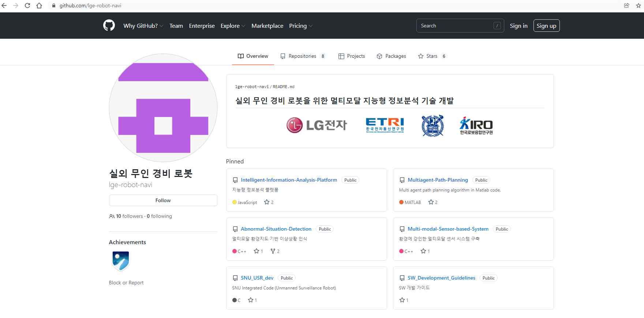Click the star count of SW_Development_Guidelines

(404, 300)
